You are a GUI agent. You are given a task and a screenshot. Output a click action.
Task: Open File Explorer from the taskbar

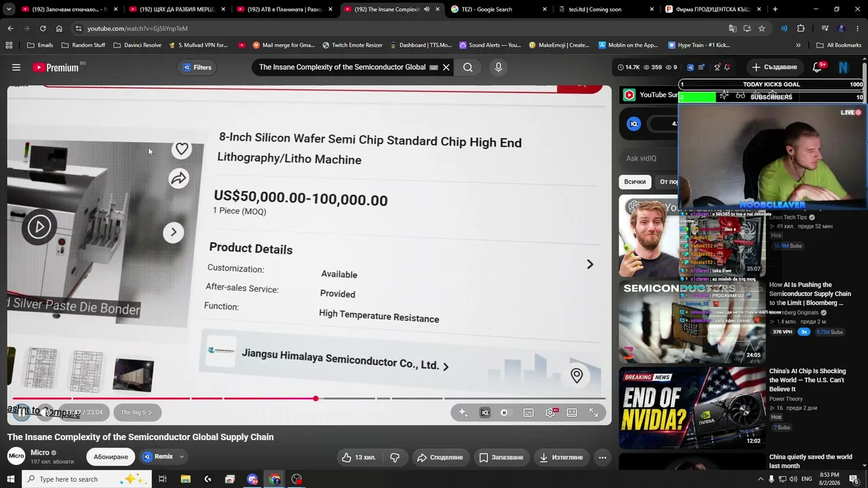tap(185, 479)
